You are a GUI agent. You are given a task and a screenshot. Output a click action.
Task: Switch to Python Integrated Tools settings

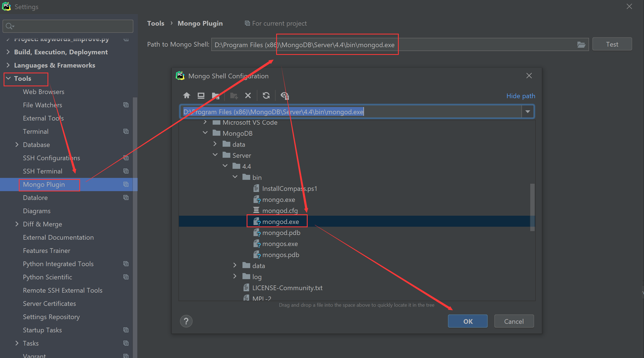[x=58, y=264]
